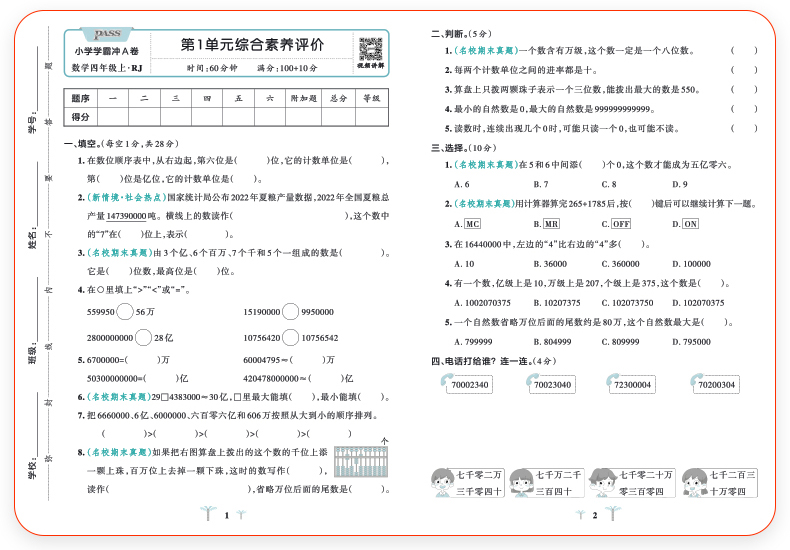Click the comparison circle between 559950 and 56万
This screenshot has width=790, height=550.
click(125, 312)
